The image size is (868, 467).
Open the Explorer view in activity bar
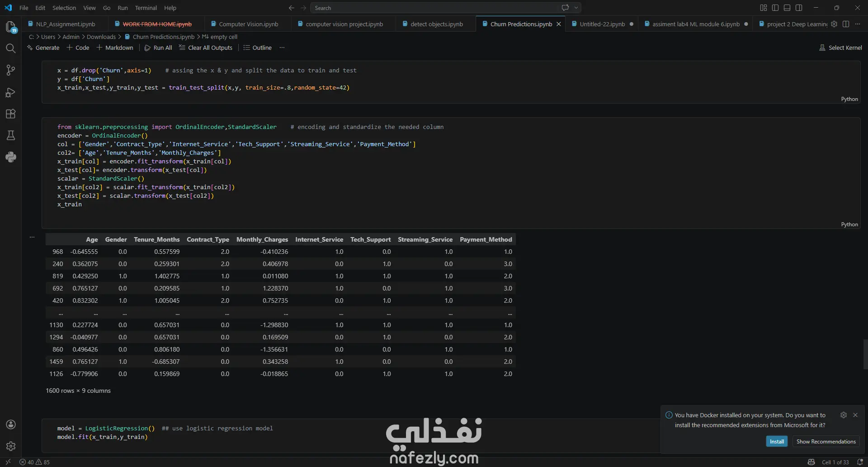pyautogui.click(x=11, y=27)
